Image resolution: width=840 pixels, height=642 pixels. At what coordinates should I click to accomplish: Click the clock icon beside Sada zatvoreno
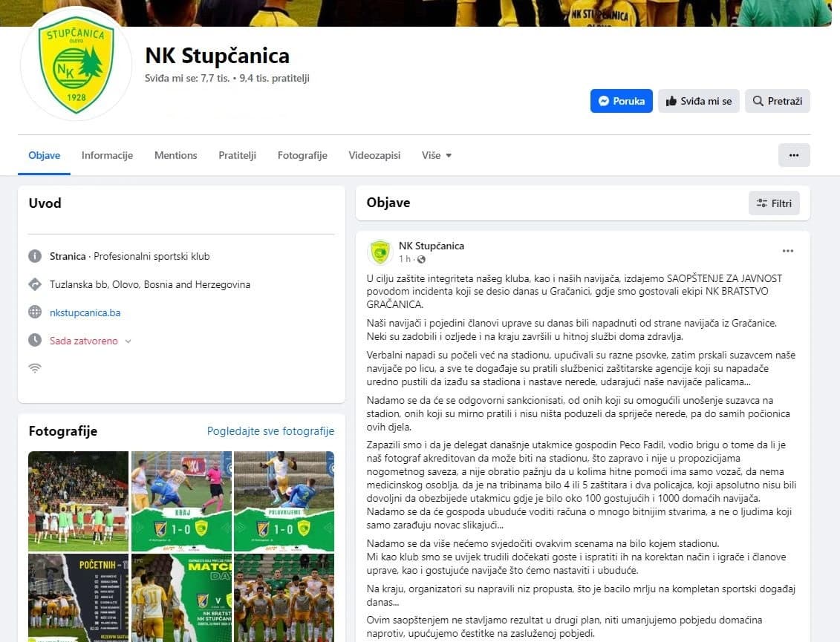35,340
